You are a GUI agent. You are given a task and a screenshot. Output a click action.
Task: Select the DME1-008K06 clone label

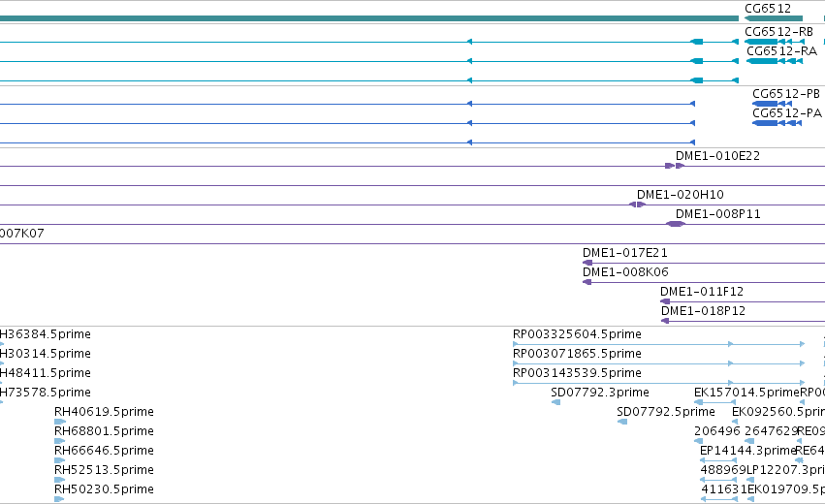[x=625, y=272]
